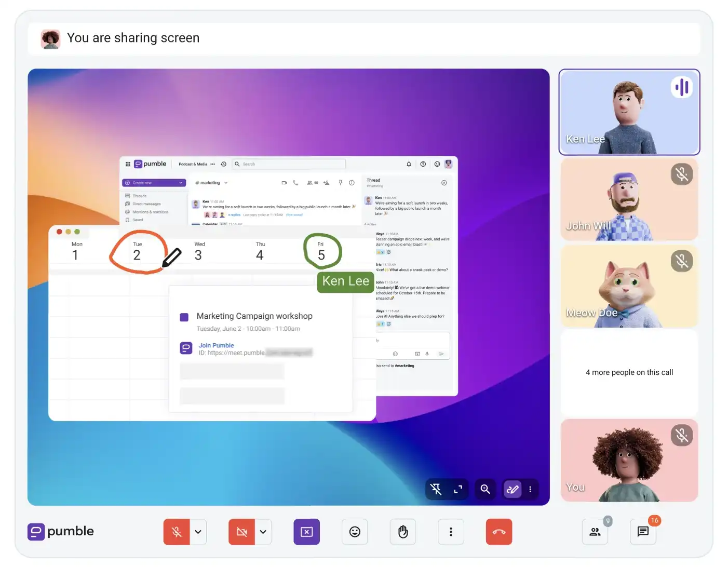This screenshot has height=567, width=728.
Task: Open camera options dropdown arrow
Action: pos(263,532)
